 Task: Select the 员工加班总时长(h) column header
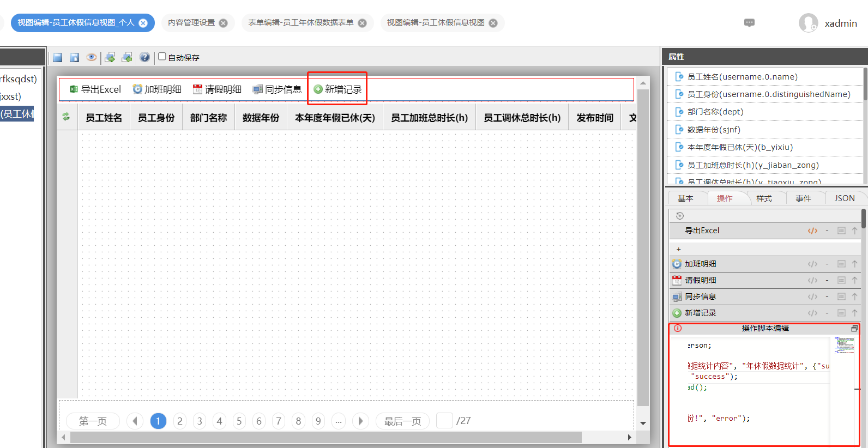(429, 117)
